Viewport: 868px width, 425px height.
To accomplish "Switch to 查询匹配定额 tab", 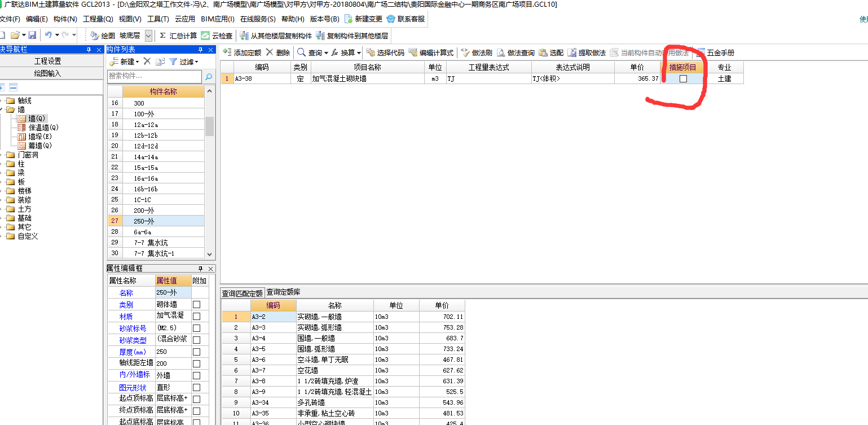I will [242, 293].
